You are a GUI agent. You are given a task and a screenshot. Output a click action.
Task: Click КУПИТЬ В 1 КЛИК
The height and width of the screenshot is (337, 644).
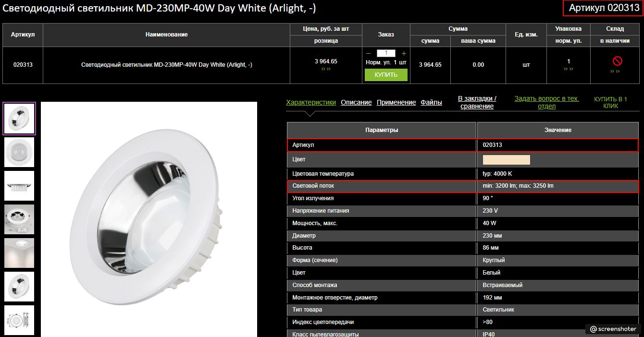(610, 102)
